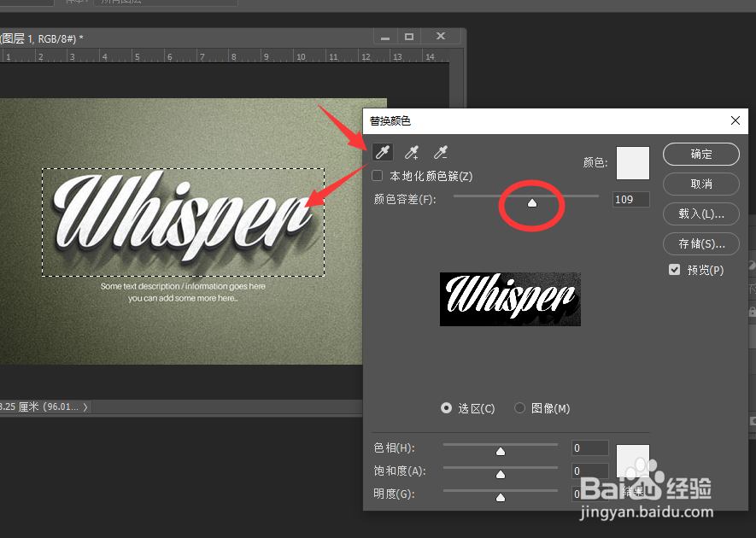This screenshot has width=756, height=538.
Task: Toggle the 预览(P) checkbox off
Action: pos(674,269)
